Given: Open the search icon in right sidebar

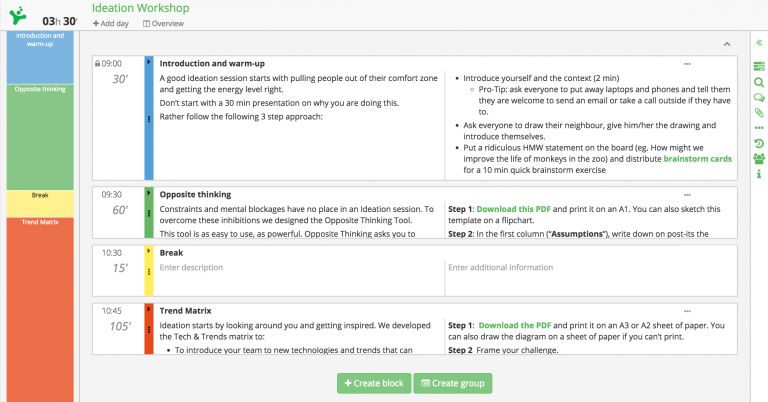Looking at the screenshot, I should coord(759,82).
